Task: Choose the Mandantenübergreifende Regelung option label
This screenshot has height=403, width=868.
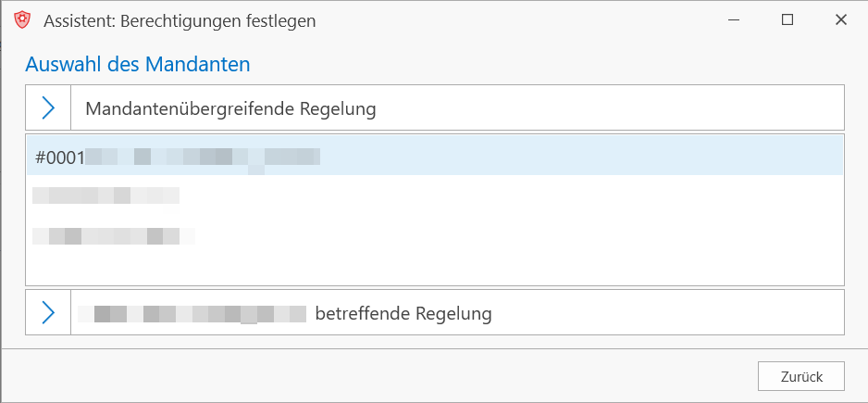Action: tap(230, 108)
